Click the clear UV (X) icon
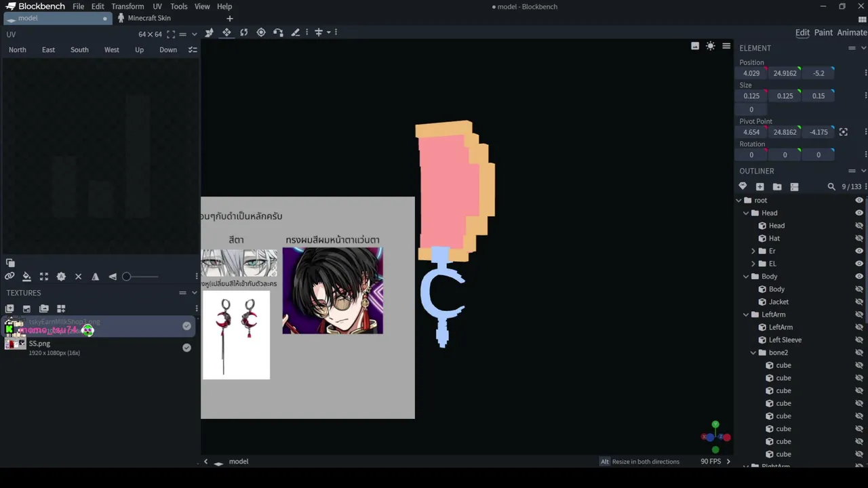The height and width of the screenshot is (488, 868). coord(78,277)
